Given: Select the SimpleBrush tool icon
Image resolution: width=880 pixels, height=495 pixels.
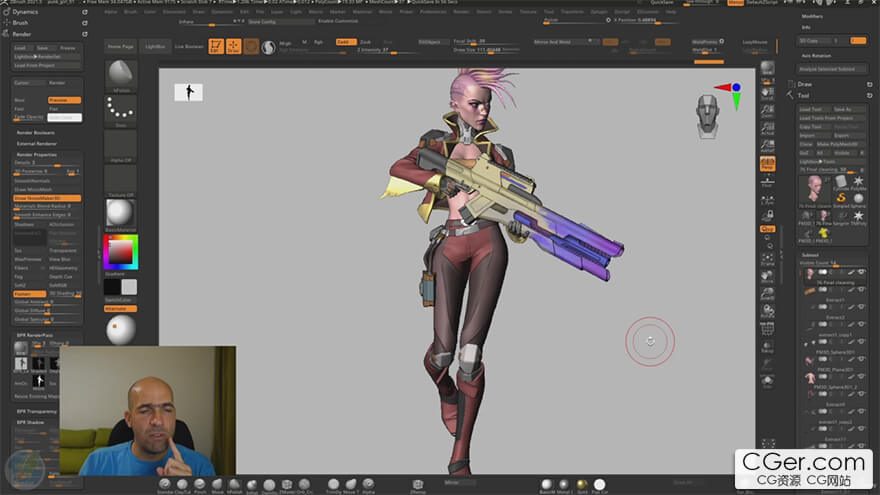Looking at the screenshot, I should 841,198.
